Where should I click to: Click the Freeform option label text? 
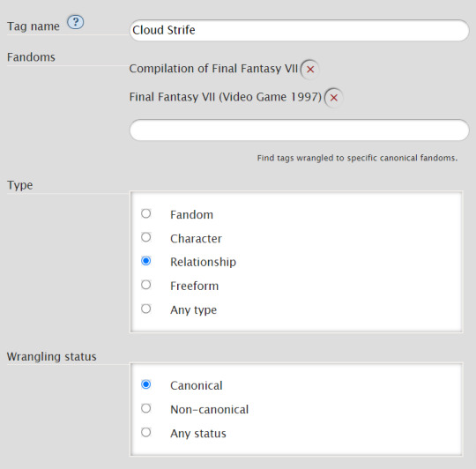click(194, 286)
